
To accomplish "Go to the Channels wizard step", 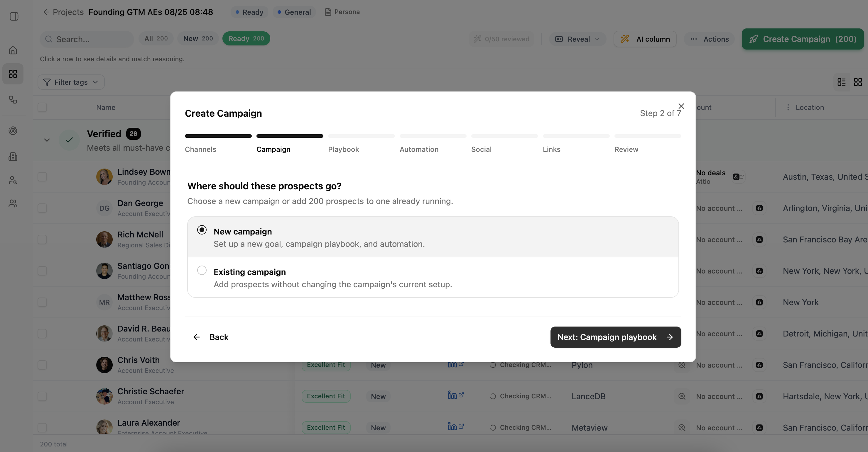I will pyautogui.click(x=200, y=149).
